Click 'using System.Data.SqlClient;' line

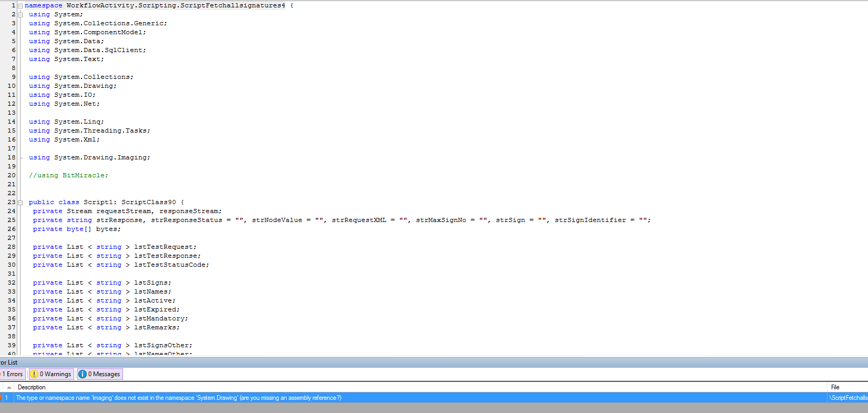pyautogui.click(x=87, y=51)
